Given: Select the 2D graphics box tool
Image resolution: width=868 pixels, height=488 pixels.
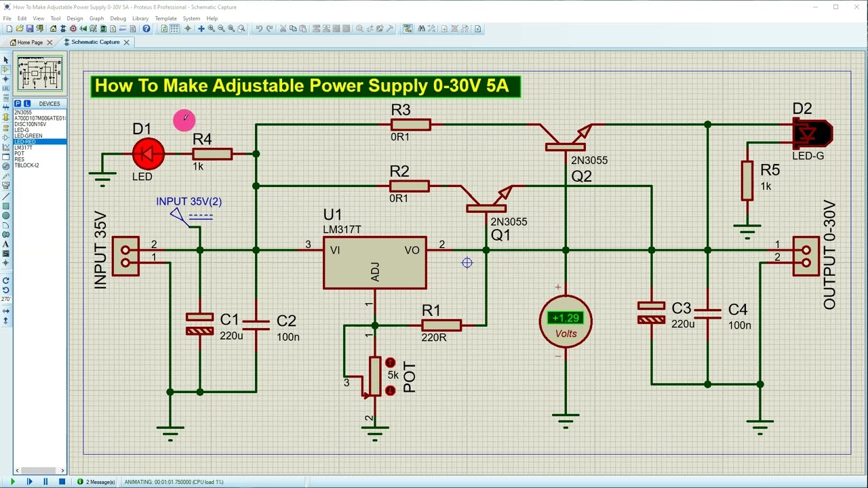Looking at the screenshot, I should (x=6, y=206).
